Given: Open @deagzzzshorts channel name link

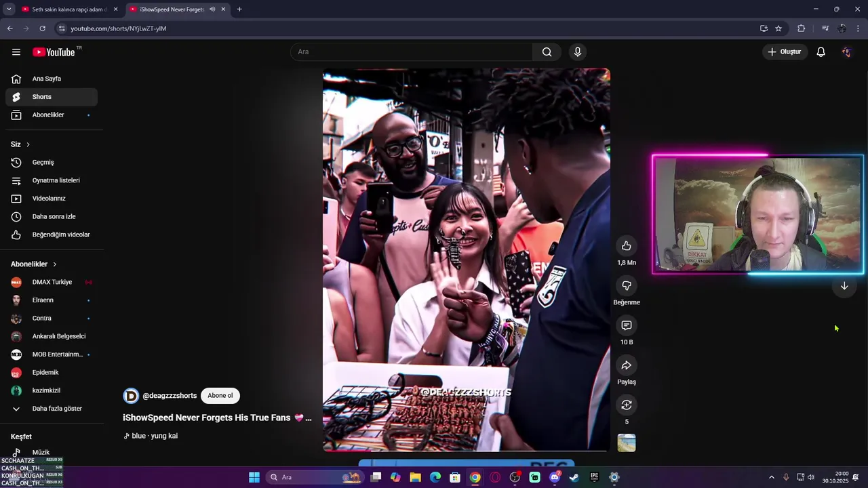Looking at the screenshot, I should click(x=170, y=396).
